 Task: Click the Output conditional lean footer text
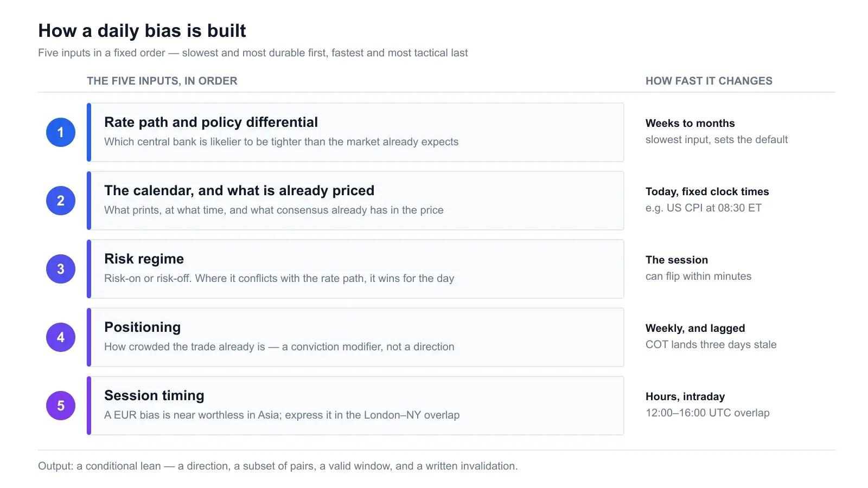coord(278,466)
